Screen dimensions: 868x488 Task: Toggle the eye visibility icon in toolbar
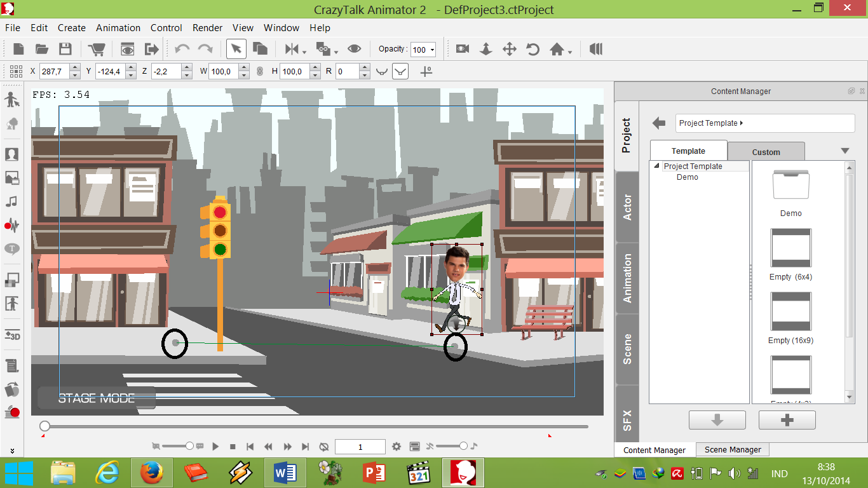[354, 50]
